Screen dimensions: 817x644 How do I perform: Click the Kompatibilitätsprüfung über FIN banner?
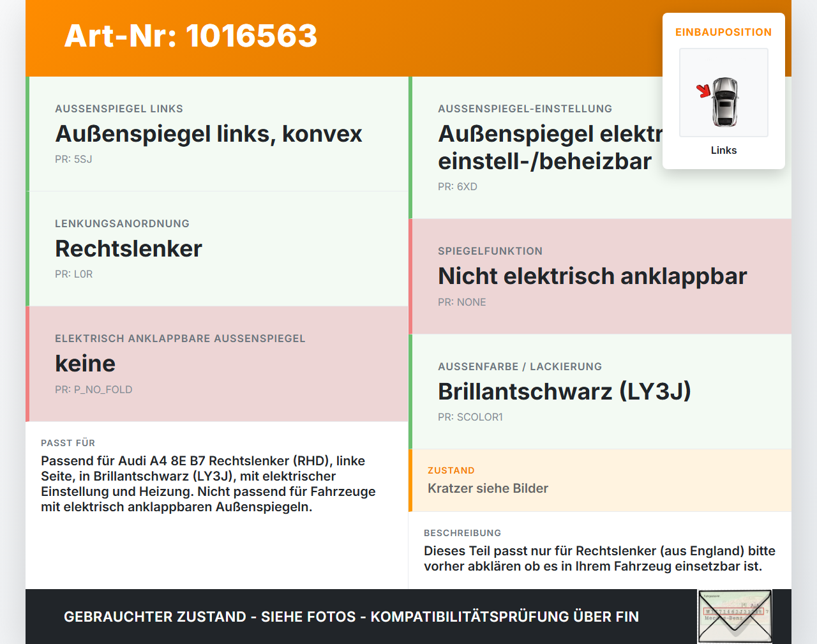(x=351, y=617)
